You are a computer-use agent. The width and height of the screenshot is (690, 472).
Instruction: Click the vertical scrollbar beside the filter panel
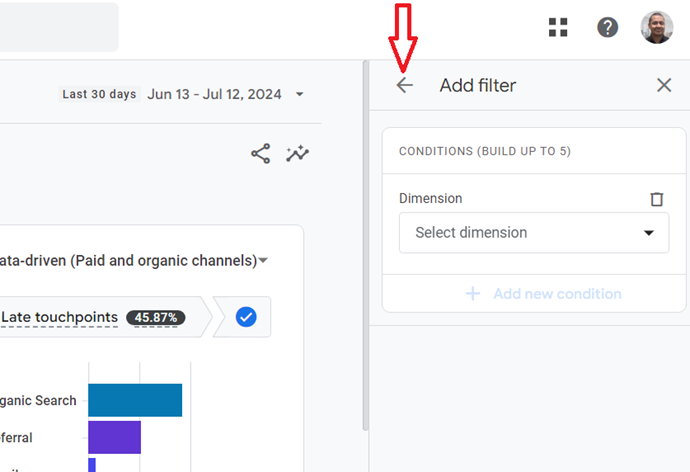(x=365, y=250)
